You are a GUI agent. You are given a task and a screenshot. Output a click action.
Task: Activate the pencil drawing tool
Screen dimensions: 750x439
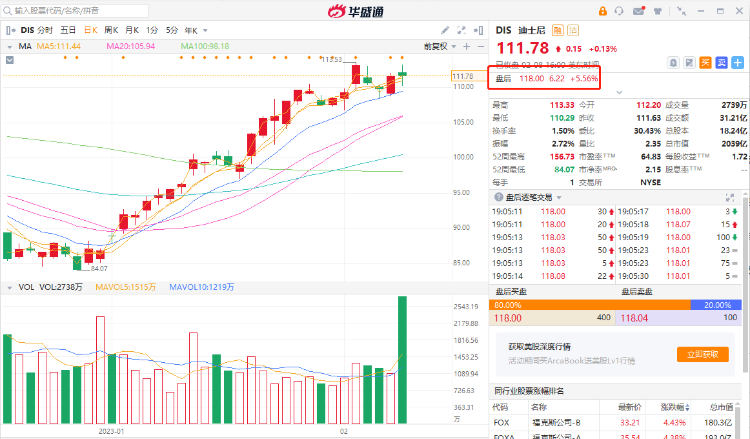point(445,30)
